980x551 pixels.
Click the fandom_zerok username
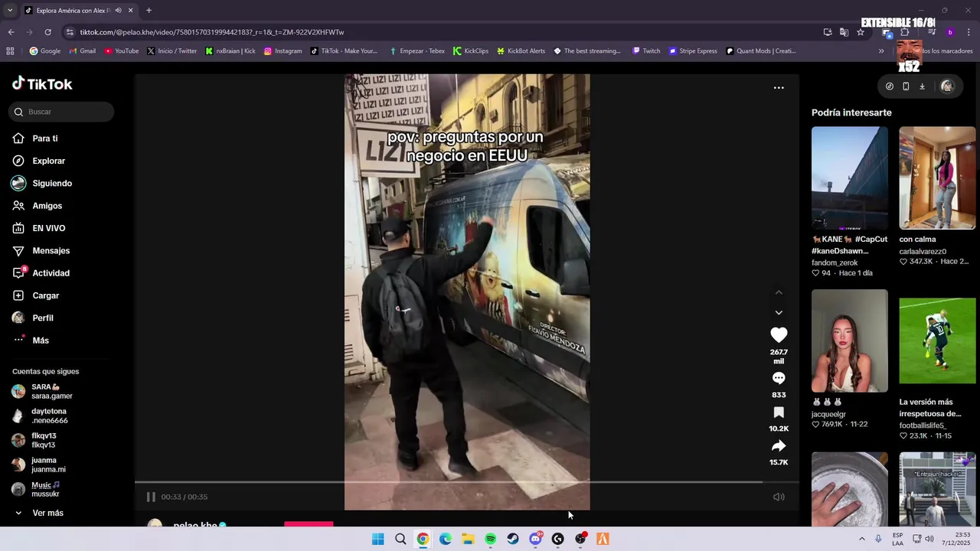tap(835, 262)
